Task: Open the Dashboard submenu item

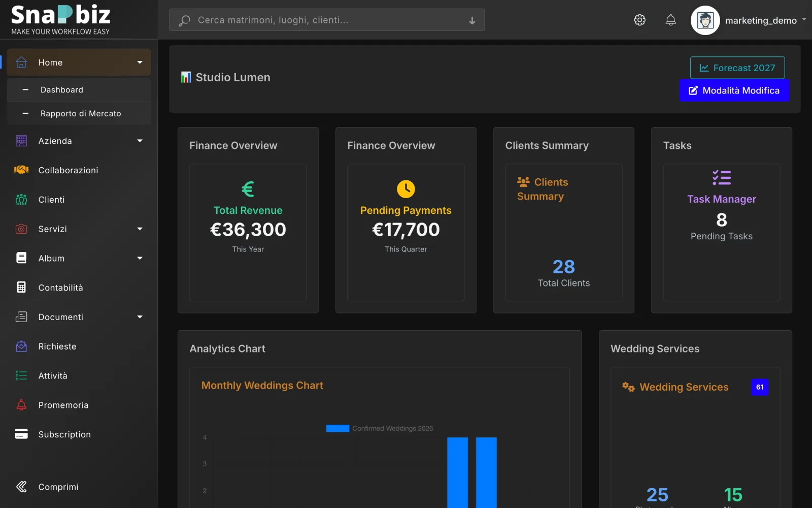Action: (x=79, y=90)
